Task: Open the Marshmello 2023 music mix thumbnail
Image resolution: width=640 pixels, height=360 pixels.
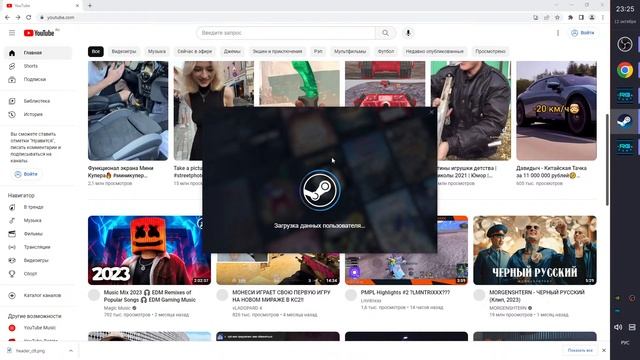Action: click(149, 250)
